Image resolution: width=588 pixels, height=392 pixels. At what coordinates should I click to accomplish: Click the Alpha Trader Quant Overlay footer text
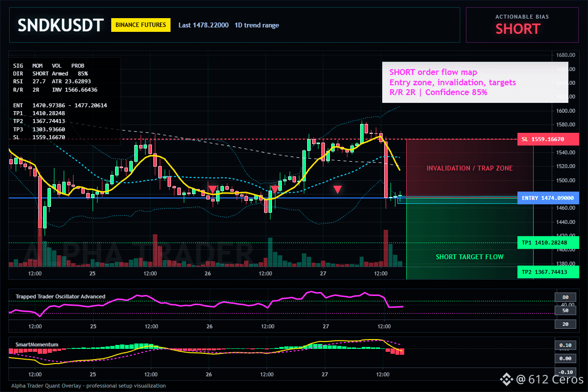[88, 386]
